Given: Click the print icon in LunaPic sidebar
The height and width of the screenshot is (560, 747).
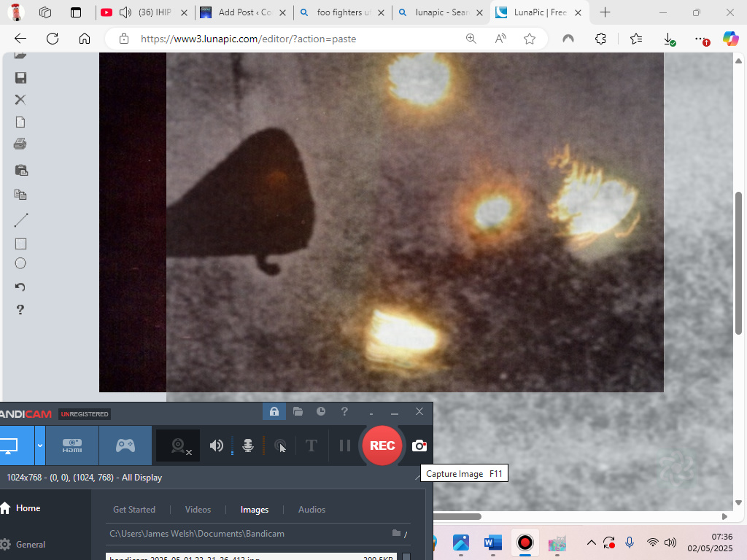Looking at the screenshot, I should (20, 144).
